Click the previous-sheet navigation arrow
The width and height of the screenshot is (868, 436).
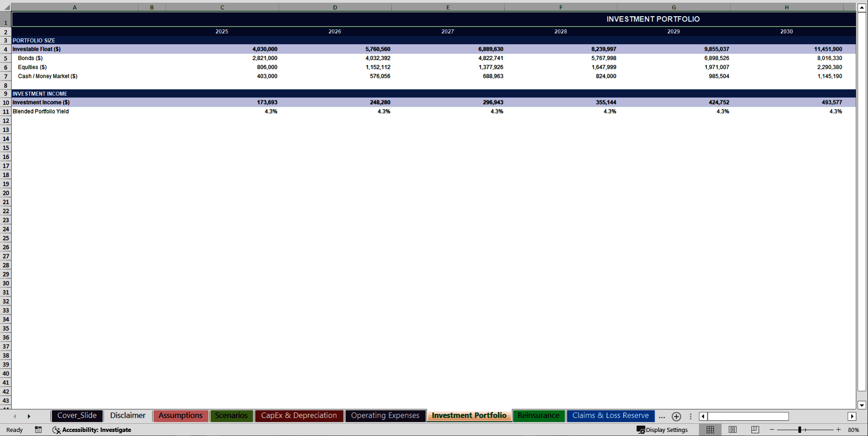pos(15,416)
